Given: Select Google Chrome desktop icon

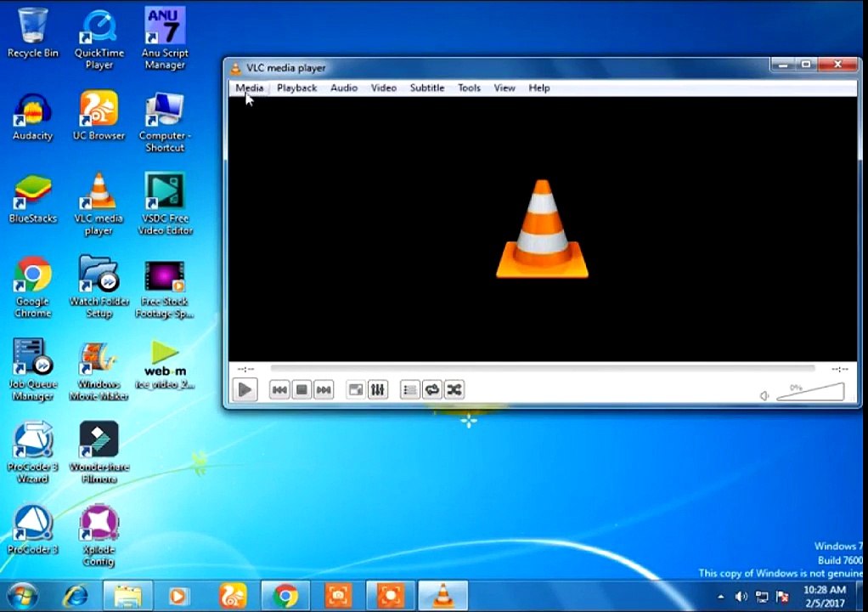Looking at the screenshot, I should click(x=32, y=287).
